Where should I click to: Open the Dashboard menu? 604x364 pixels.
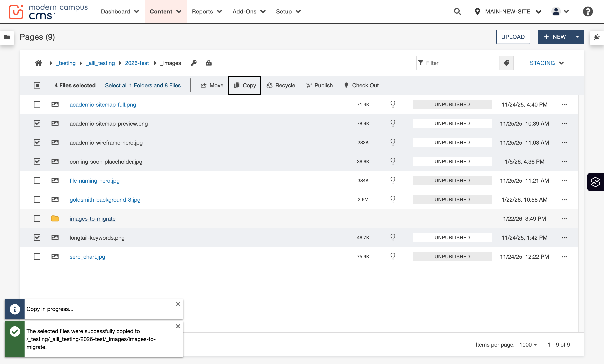tap(120, 11)
